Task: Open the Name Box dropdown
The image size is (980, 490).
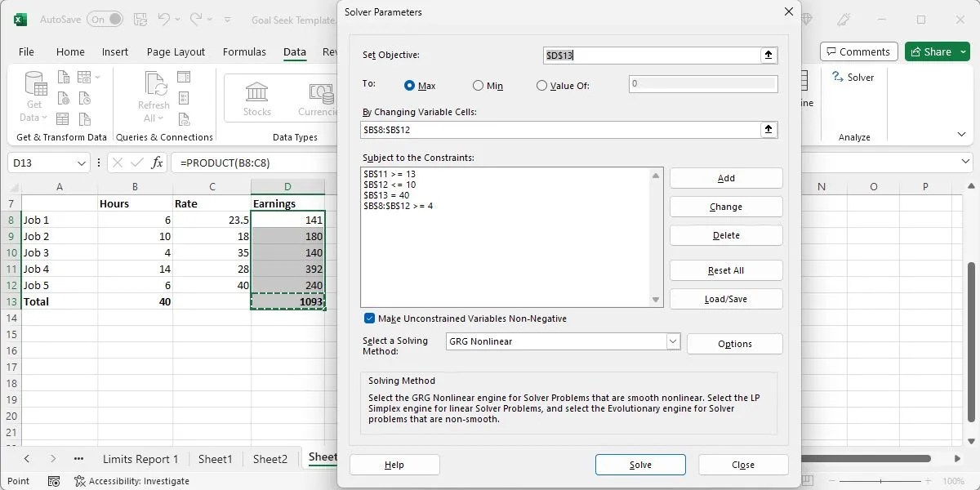Action: 82,163
